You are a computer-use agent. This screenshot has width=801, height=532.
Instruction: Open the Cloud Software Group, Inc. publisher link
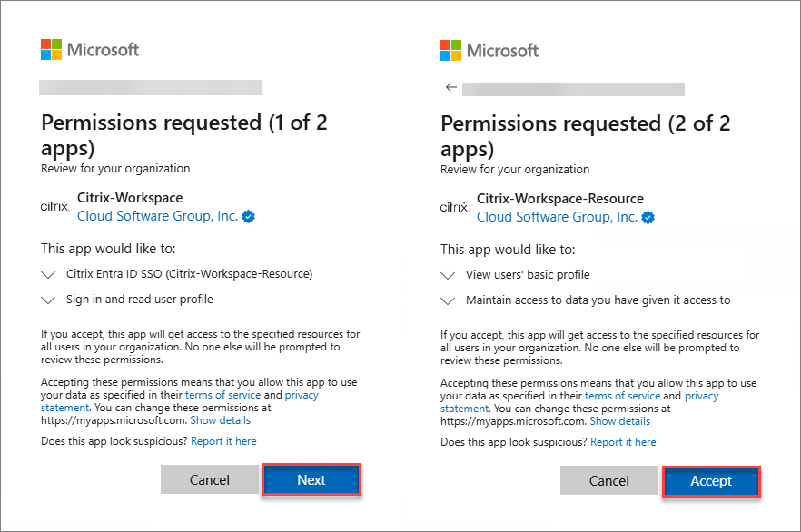[x=158, y=216]
